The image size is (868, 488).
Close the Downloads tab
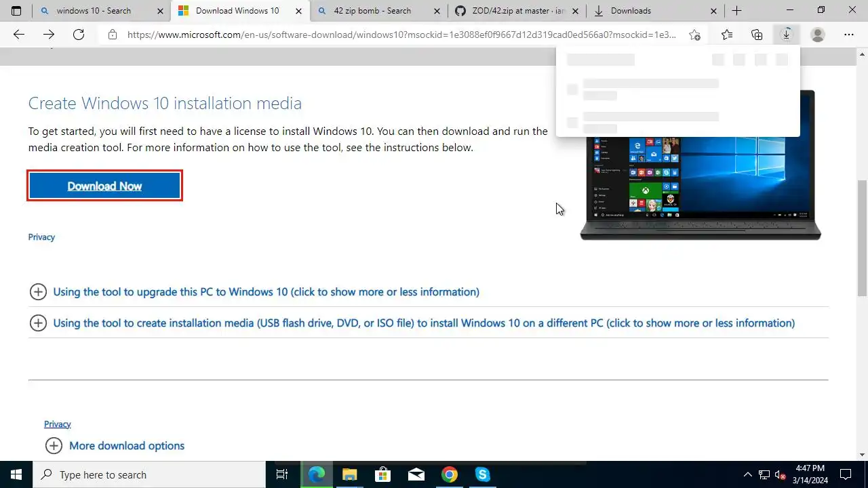(x=714, y=11)
